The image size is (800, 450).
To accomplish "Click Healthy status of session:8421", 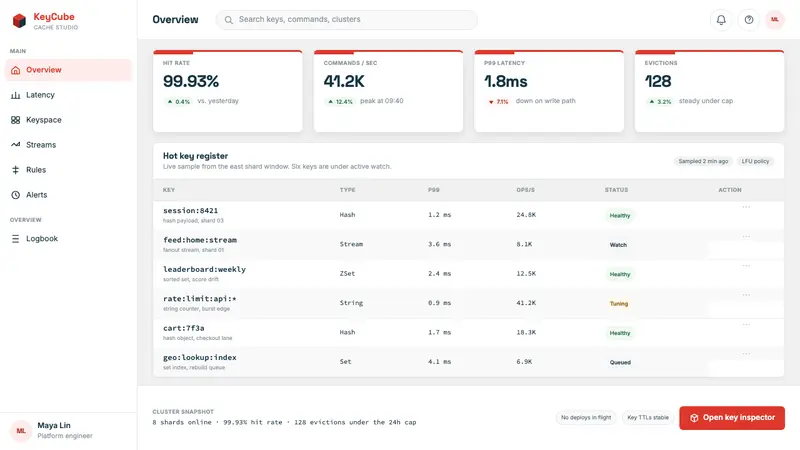I will click(x=620, y=215).
